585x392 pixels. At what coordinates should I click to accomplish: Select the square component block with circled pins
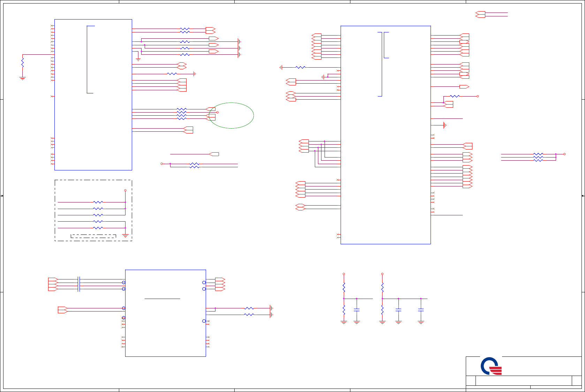tap(166, 313)
